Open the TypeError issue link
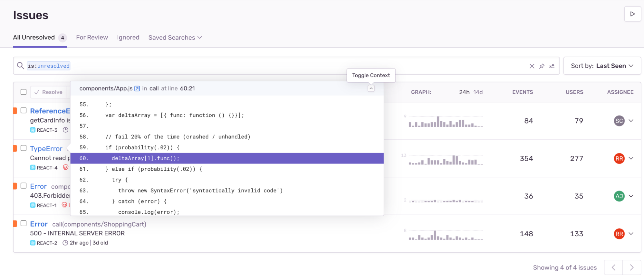This screenshot has height=280, width=644. (x=46, y=149)
